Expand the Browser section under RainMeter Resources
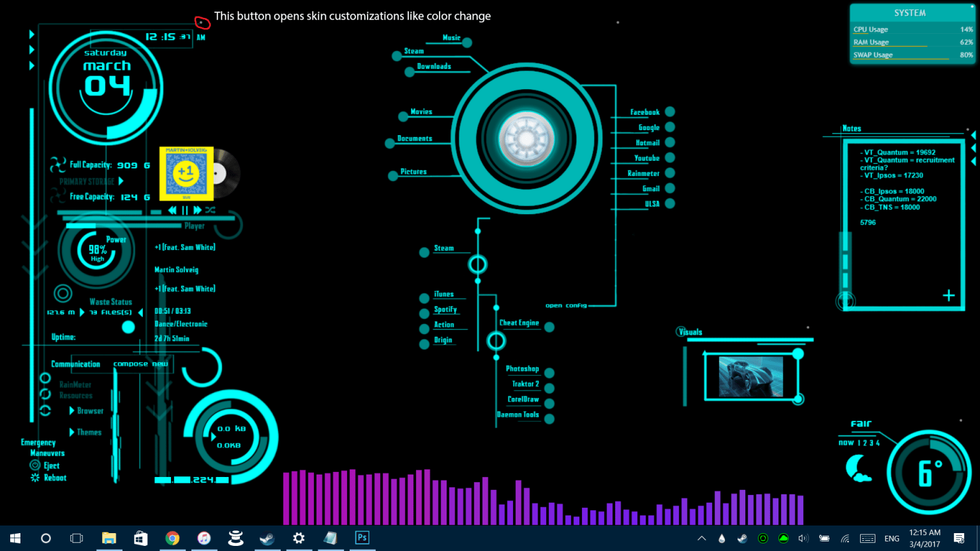Viewport: 980px width, 551px height. pyautogui.click(x=72, y=411)
